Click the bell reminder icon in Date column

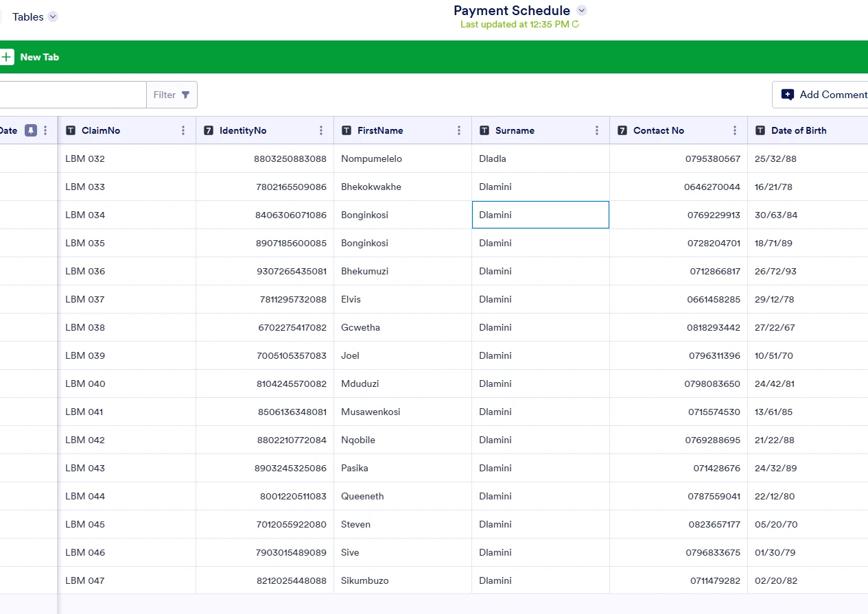tap(31, 130)
